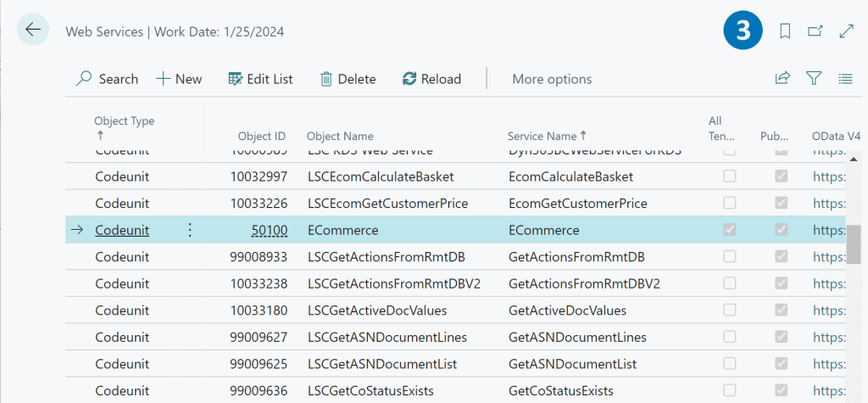Bookmark this Web Services page

pyautogui.click(x=785, y=31)
